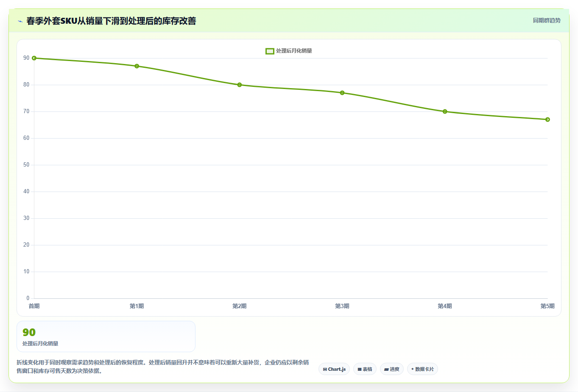Click the 第1期 data point on the line
This screenshot has height=392, width=578.
(137, 66)
